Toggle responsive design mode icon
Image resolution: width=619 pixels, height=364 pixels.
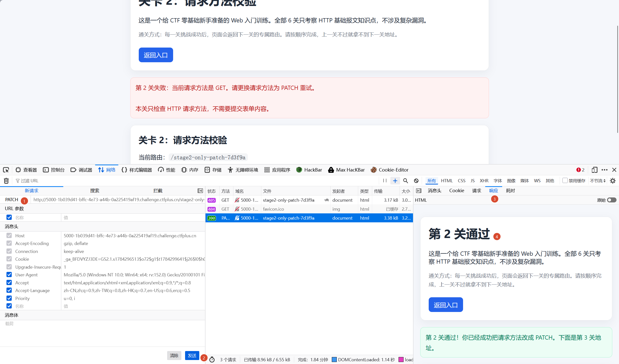click(594, 170)
